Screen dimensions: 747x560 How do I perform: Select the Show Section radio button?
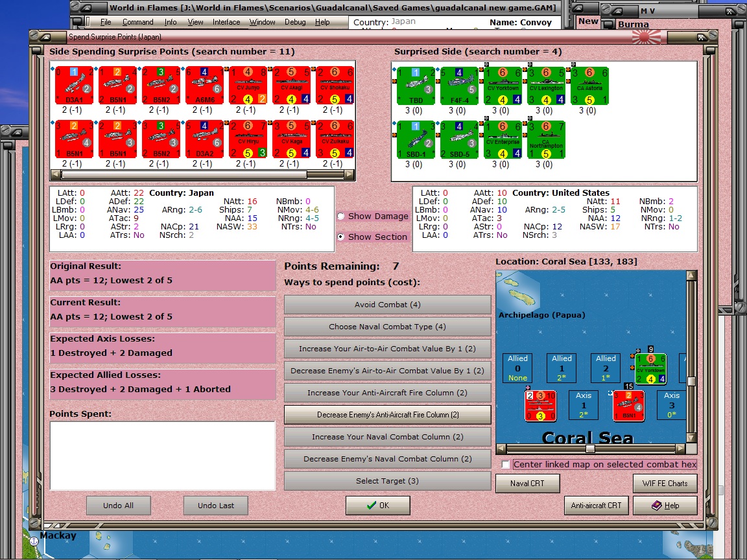point(341,237)
